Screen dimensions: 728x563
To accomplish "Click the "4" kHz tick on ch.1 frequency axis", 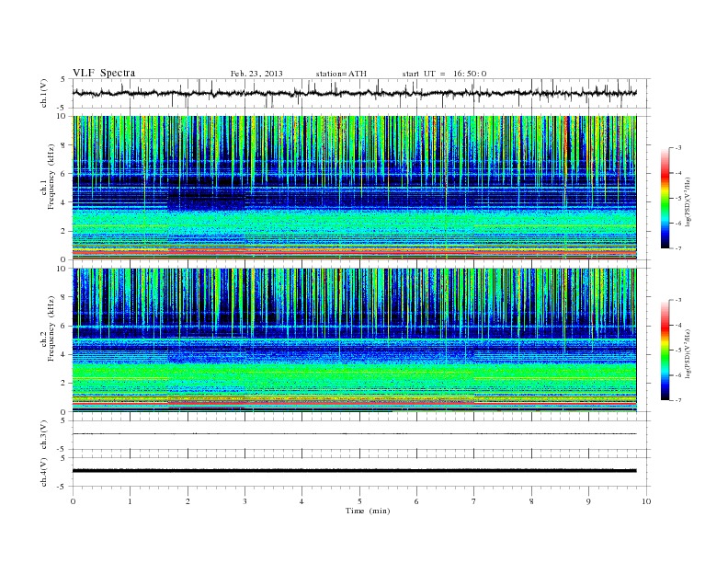I will (63, 202).
